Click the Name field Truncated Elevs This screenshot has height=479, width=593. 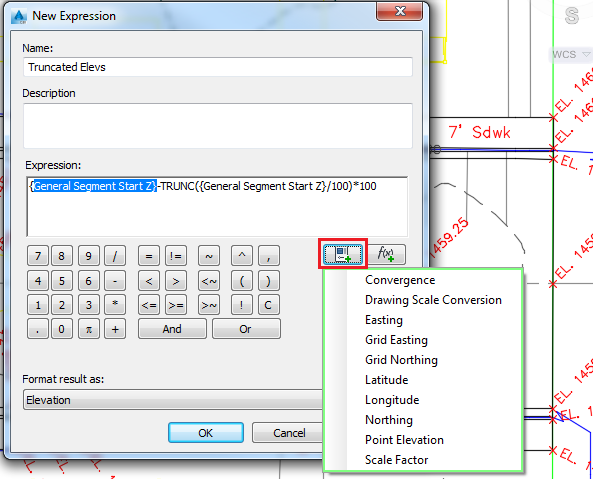coord(218,67)
